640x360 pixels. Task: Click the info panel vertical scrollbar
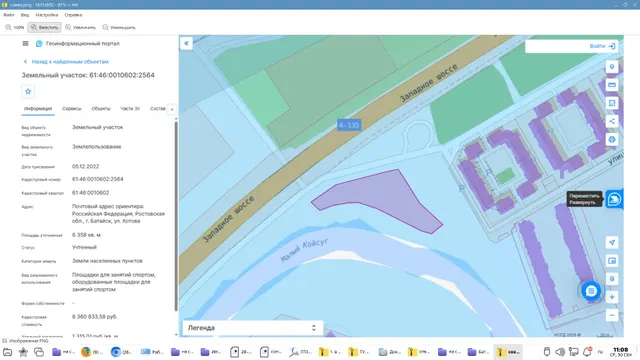[176, 216]
